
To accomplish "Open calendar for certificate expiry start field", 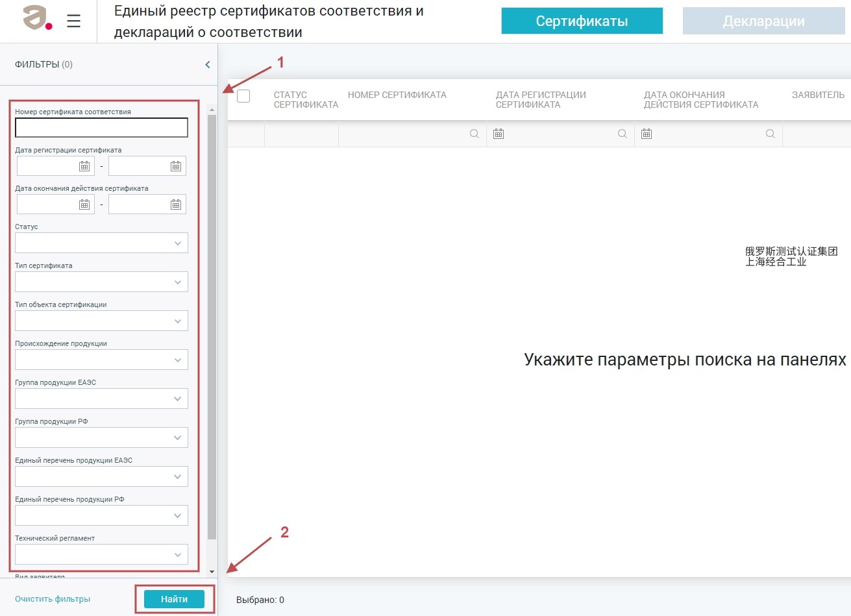I will [x=84, y=204].
